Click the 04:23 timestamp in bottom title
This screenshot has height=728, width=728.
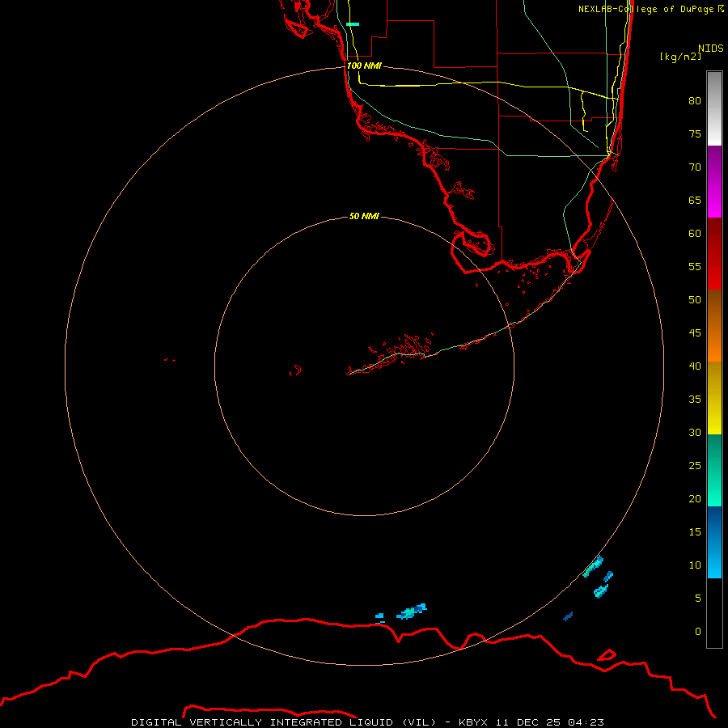coord(586,722)
